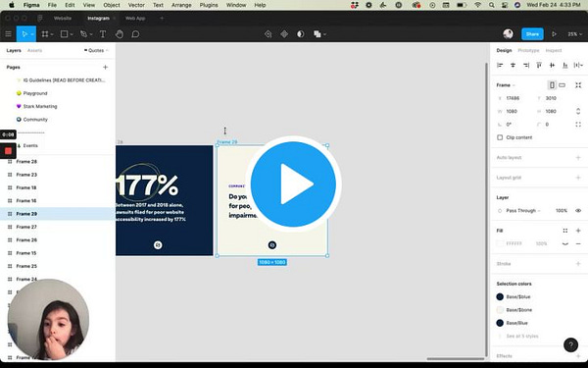
Task: Open the Arrange menu
Action: [181, 5]
